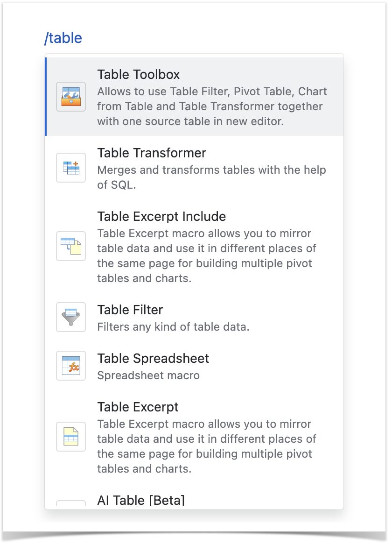392x545 pixels.
Task: Click 'Filters any kind of table data' text
Action: coord(173,327)
